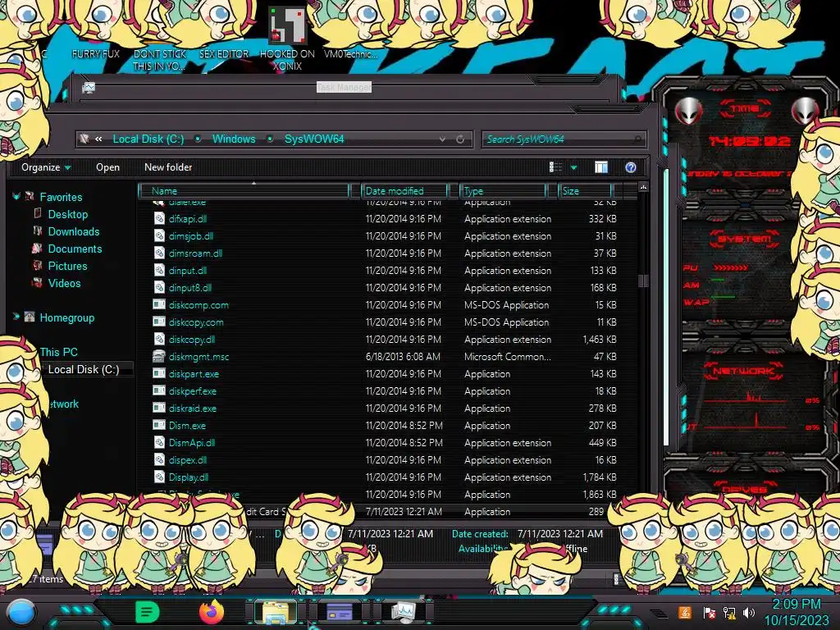Collapse the Favorites tree group
Screen dimensions: 840x630
16,197
